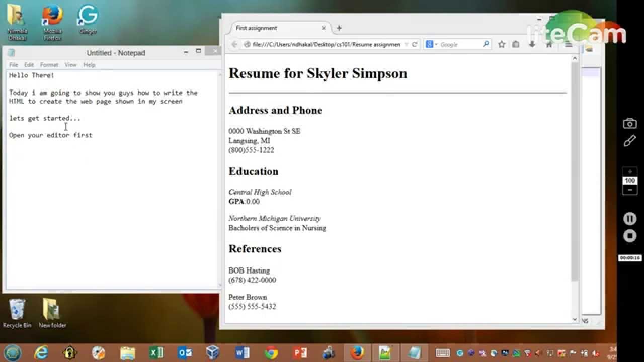Open Notepad Help menu

tap(89, 65)
